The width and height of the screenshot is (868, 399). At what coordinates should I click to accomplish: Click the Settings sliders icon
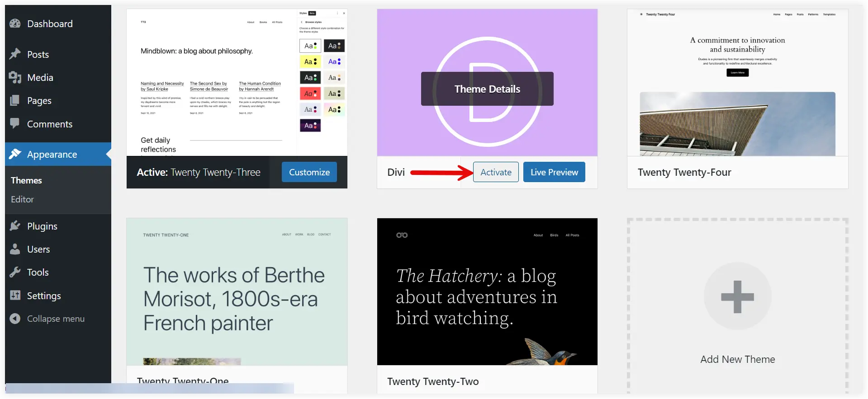click(15, 296)
